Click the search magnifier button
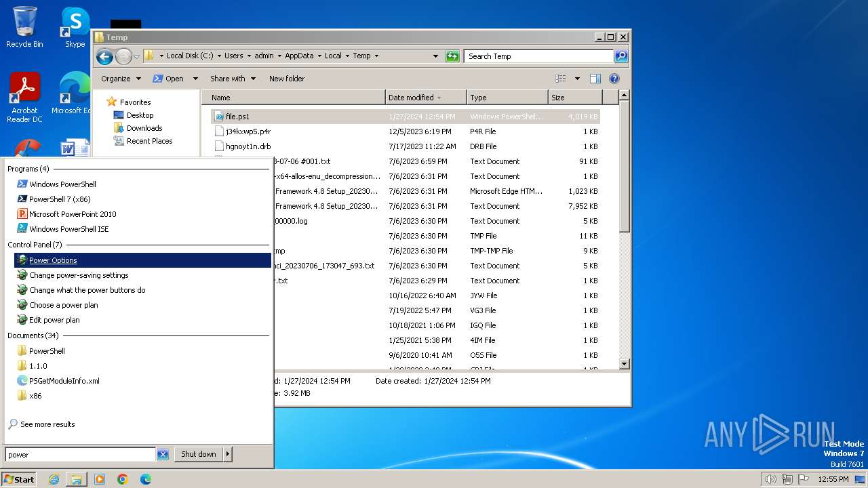The height and width of the screenshot is (488, 868). [621, 56]
